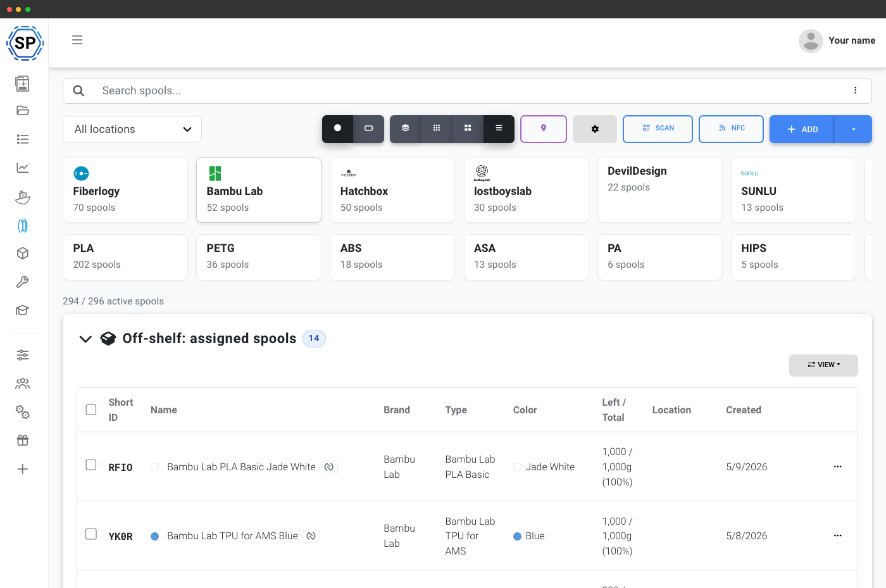Click the Blue color dot in Color column

pyautogui.click(x=517, y=536)
